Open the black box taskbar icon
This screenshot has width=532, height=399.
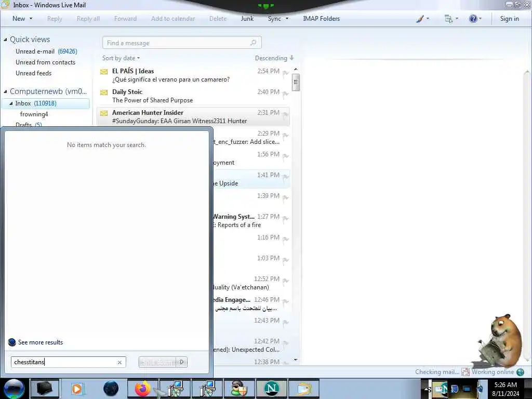(45, 389)
